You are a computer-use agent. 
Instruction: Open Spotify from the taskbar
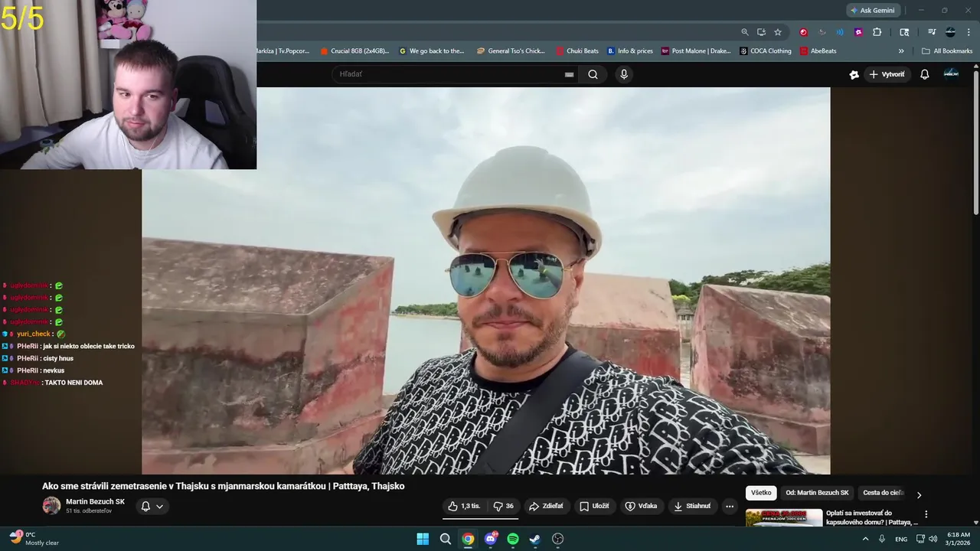coord(513,539)
